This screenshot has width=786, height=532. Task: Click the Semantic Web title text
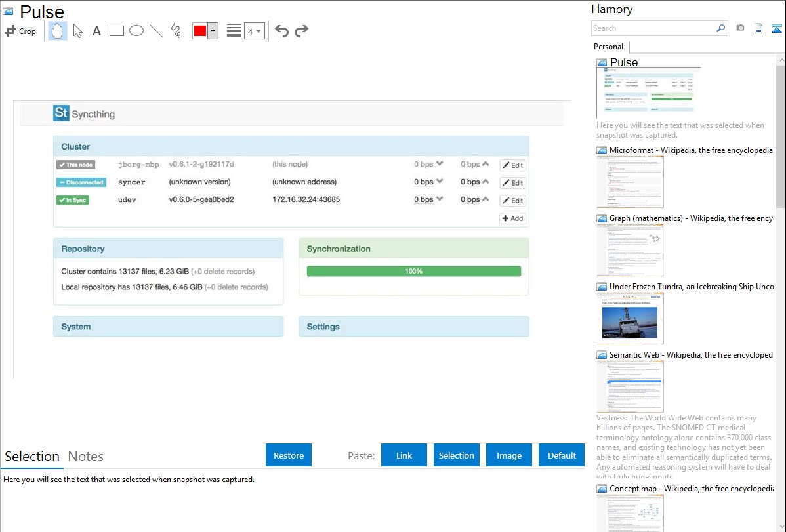pos(691,354)
